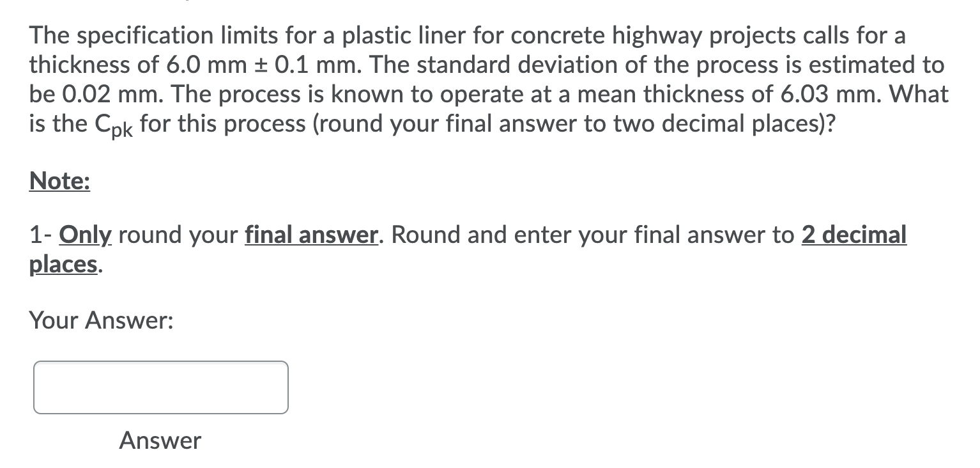Click the underlined Note heading
Screen dimensions: 980x468
59,182
